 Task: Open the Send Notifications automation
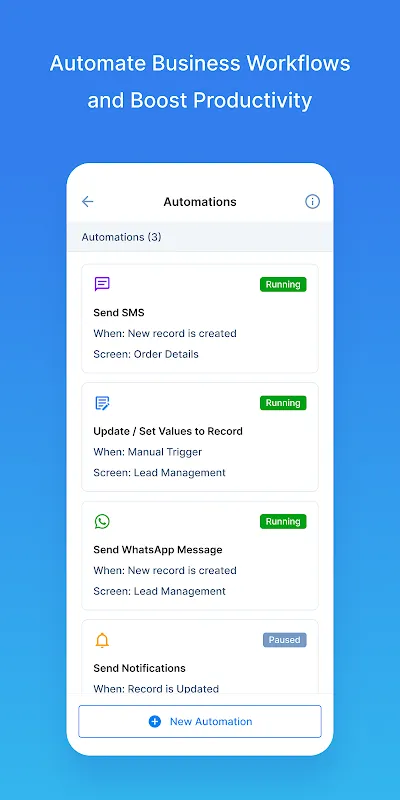[x=200, y=657]
